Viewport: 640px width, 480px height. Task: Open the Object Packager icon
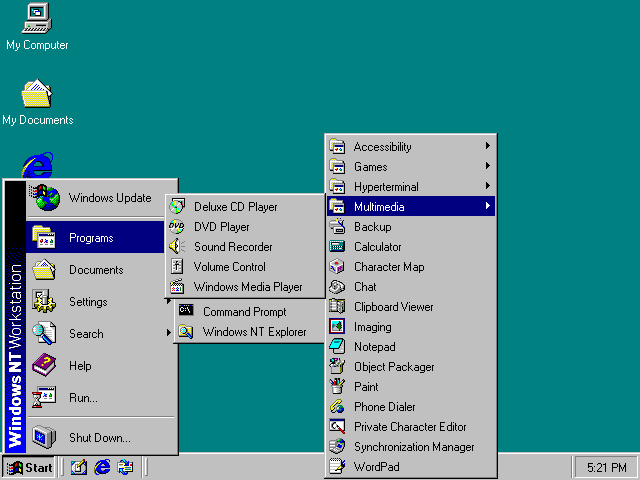(337, 367)
